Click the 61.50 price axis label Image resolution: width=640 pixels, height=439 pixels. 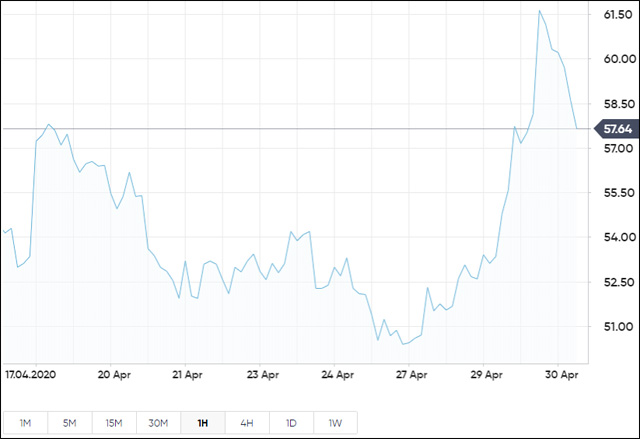point(616,14)
